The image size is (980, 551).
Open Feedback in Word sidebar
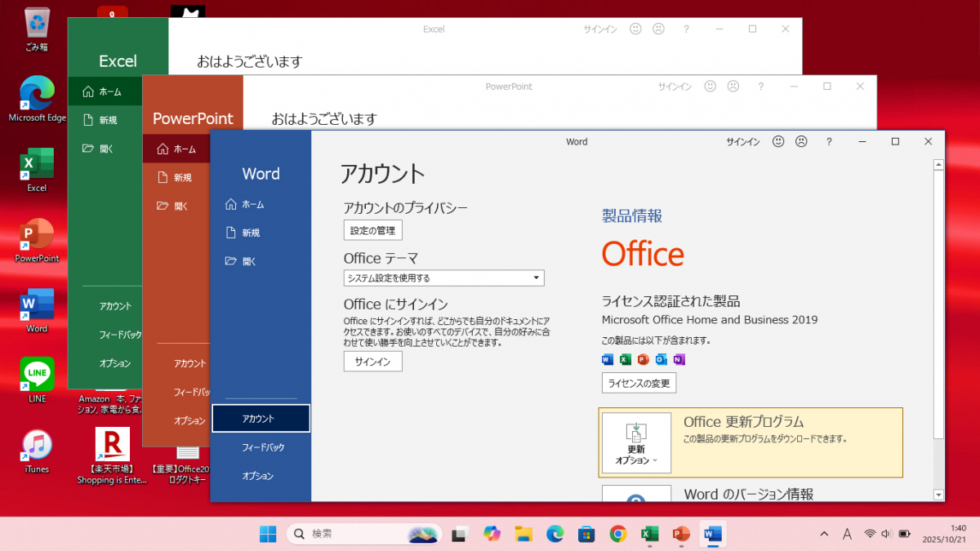point(263,447)
